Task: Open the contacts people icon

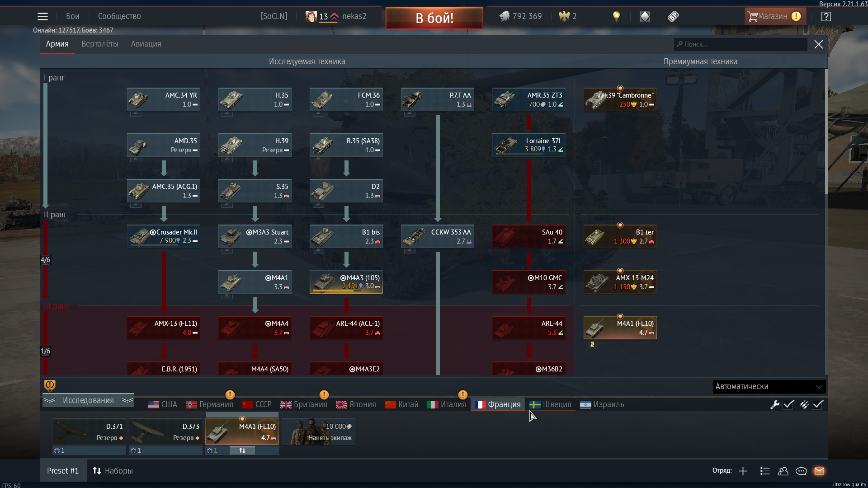Action: [x=783, y=471]
